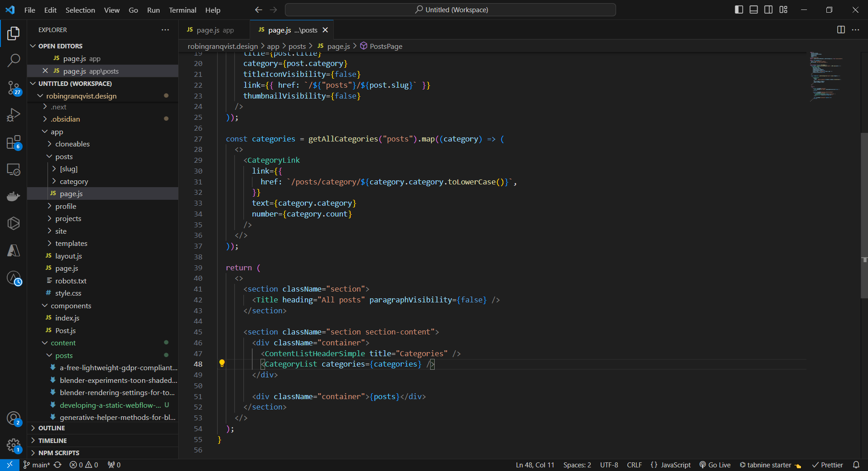This screenshot has width=868, height=471.
Task: Click the remote indicator in the status bar
Action: (x=9, y=465)
